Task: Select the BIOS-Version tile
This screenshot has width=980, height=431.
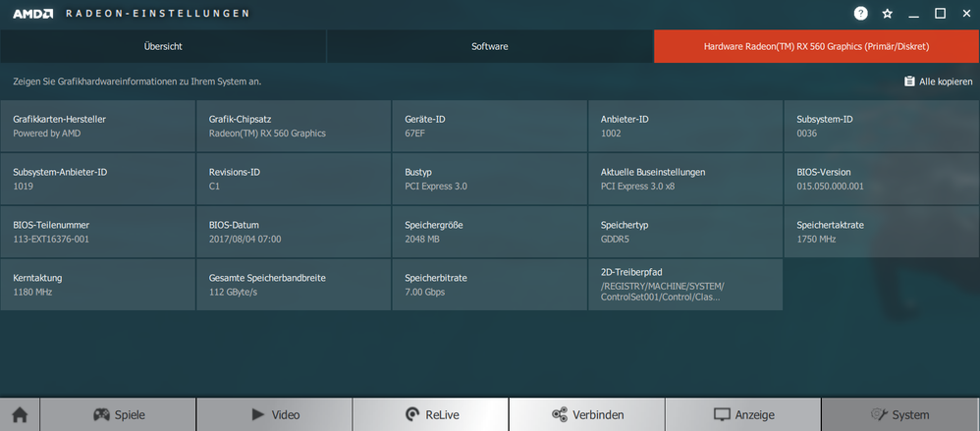Action: point(882,178)
